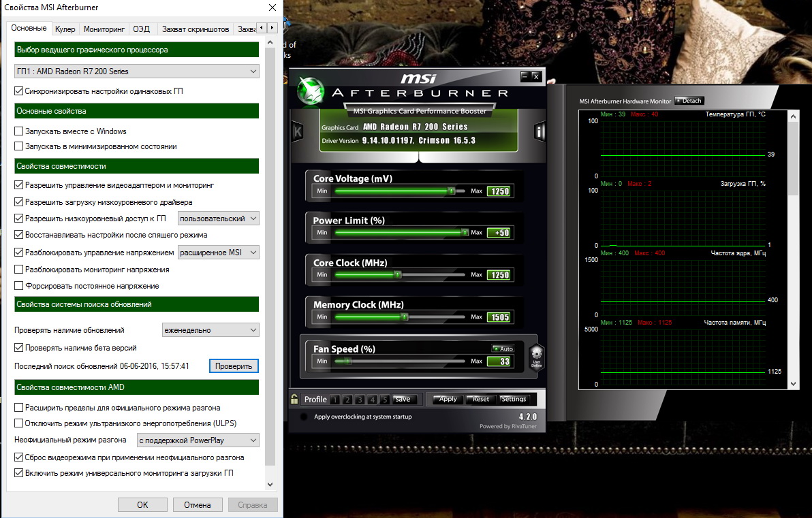The image size is (812, 518).
Task: Toggle 'Проверять наличие бета версий'
Action: (18, 348)
